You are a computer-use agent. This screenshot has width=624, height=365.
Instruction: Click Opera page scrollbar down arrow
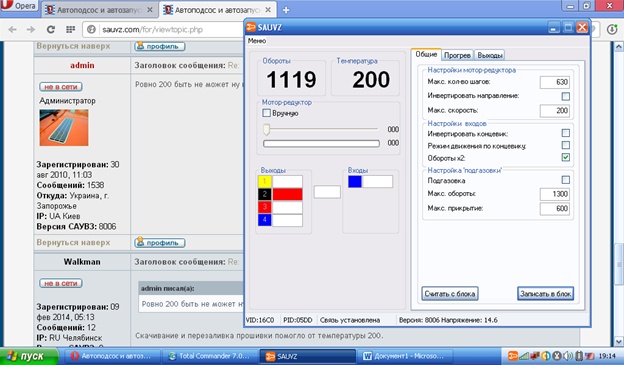click(619, 342)
